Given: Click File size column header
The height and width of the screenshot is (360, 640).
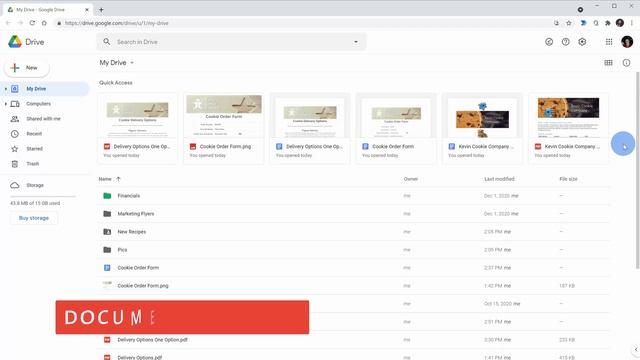Looking at the screenshot, I should [568, 179].
